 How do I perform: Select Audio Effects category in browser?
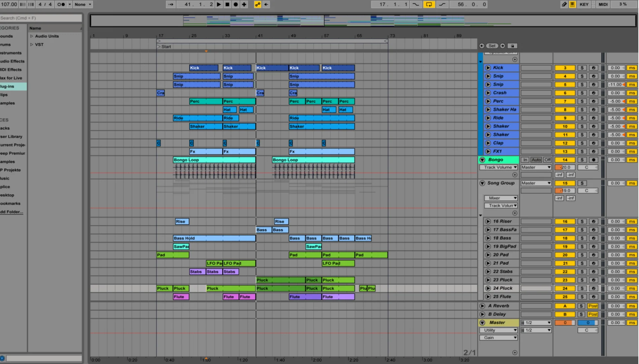12,61
